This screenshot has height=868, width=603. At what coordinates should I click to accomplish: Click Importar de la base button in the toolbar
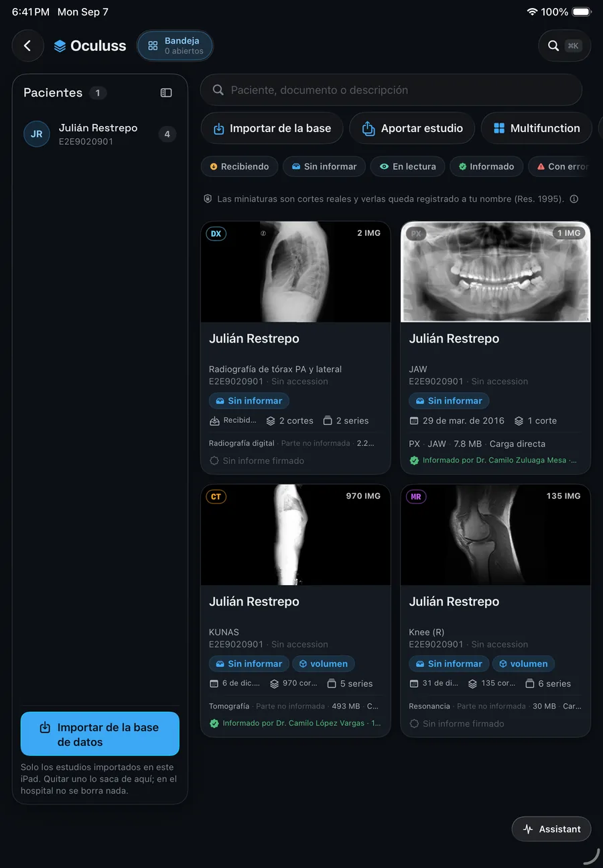pos(272,128)
